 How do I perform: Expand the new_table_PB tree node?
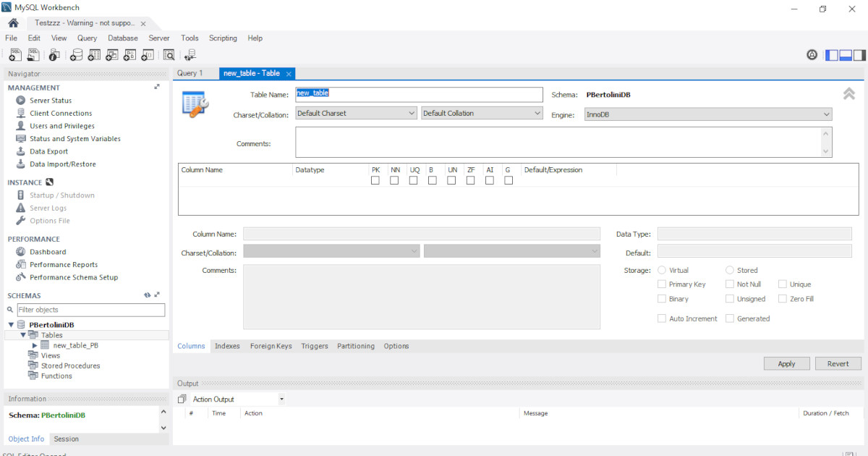pos(35,345)
